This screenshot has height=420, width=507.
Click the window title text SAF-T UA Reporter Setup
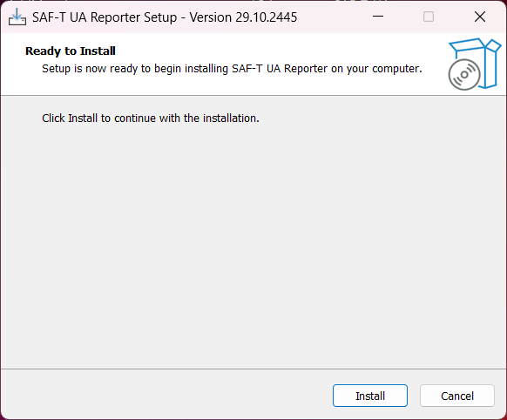coord(105,17)
